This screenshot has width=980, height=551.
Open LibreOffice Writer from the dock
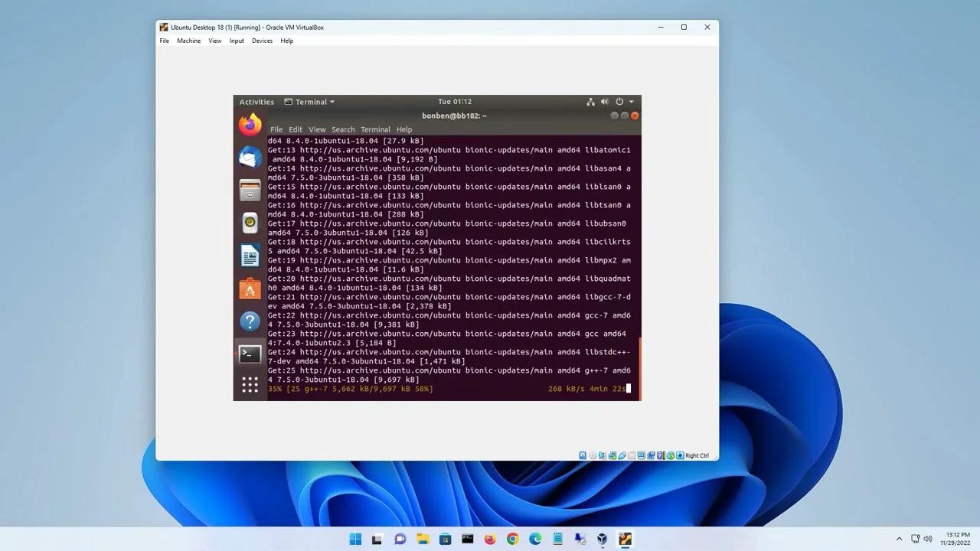250,256
